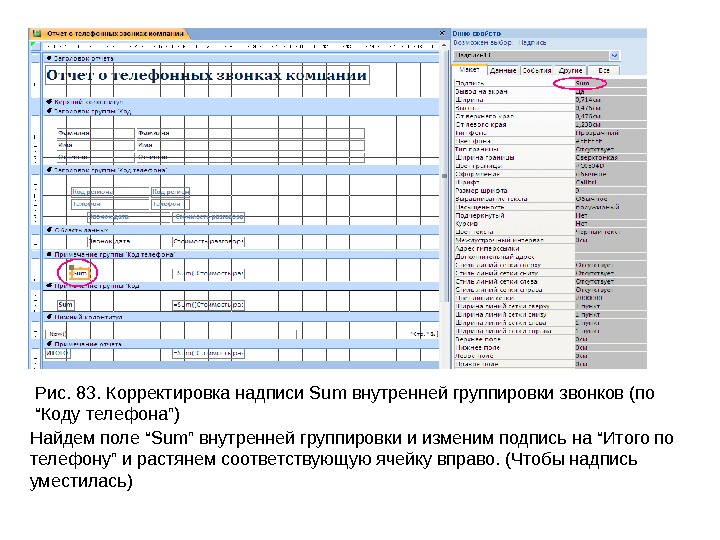
Task: Click the 'От левого края' property value
Action: (610, 124)
